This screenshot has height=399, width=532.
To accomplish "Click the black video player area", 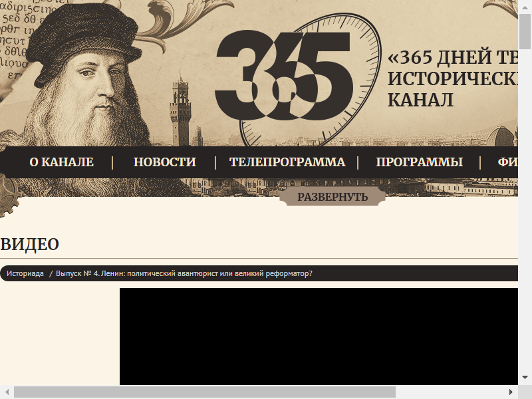I will click(x=319, y=336).
